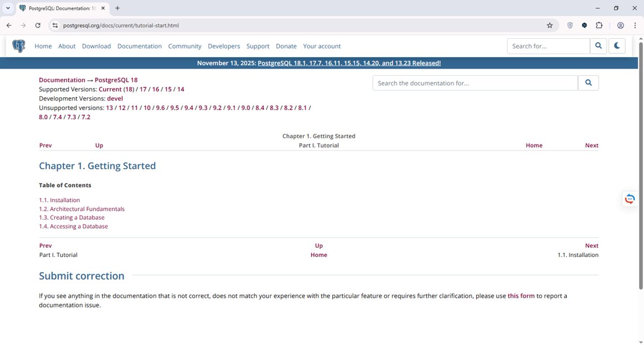Open the Chrome three-dot menu

pos(635,25)
